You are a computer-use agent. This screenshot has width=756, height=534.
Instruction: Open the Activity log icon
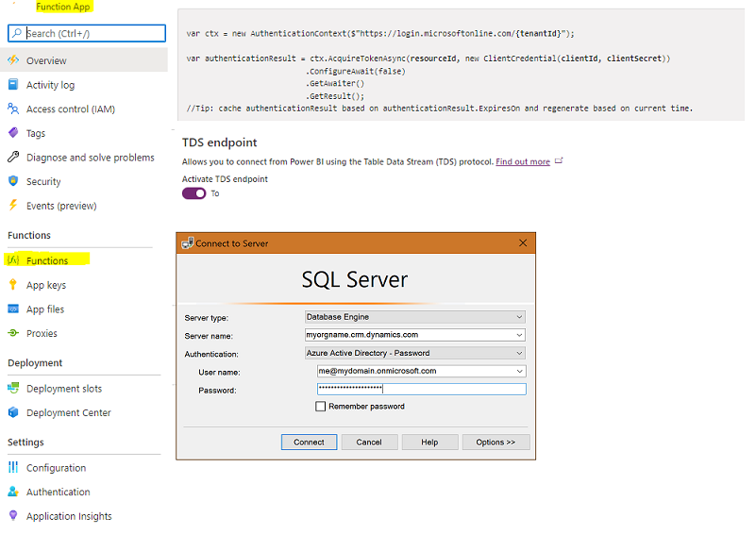coord(13,85)
